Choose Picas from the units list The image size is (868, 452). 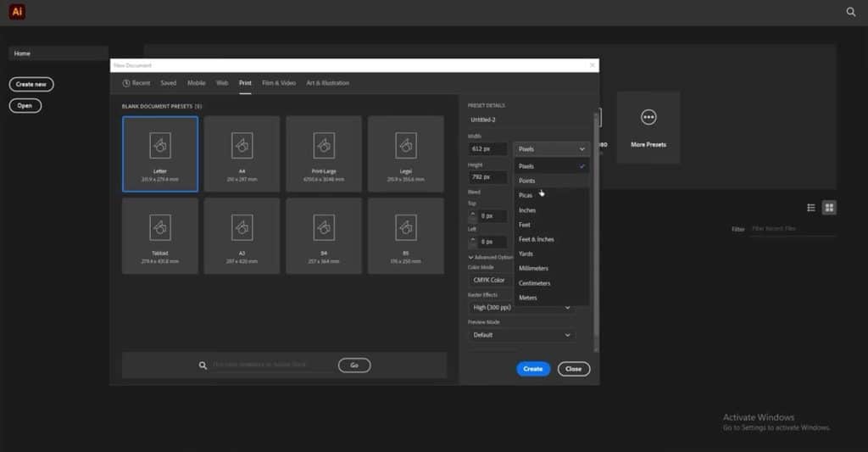(552, 195)
